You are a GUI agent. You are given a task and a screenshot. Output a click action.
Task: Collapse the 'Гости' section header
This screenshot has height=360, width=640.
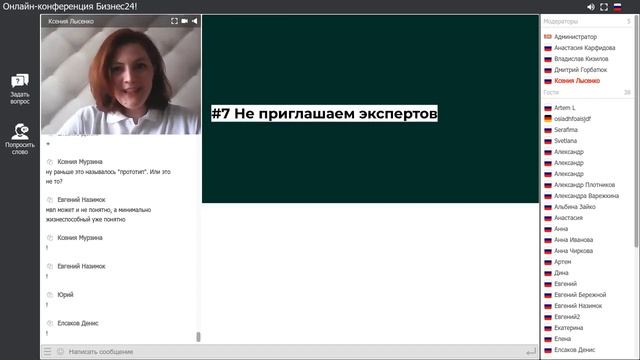click(x=587, y=92)
